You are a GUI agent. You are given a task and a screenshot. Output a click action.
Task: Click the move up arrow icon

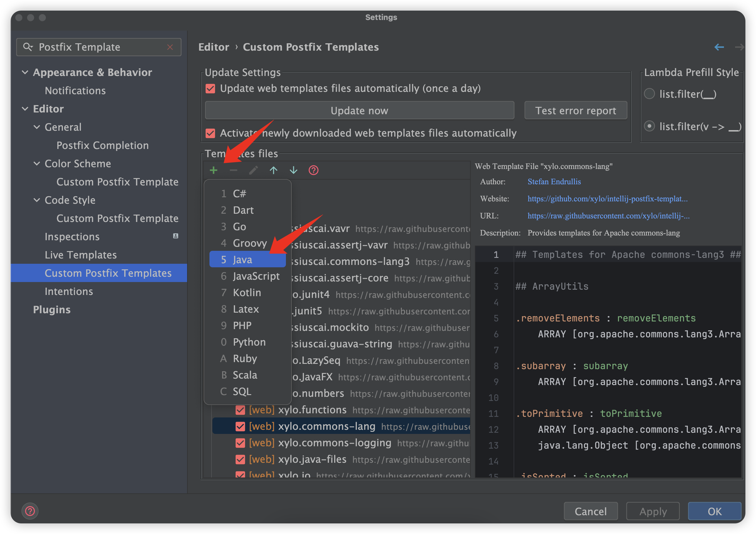click(x=273, y=170)
